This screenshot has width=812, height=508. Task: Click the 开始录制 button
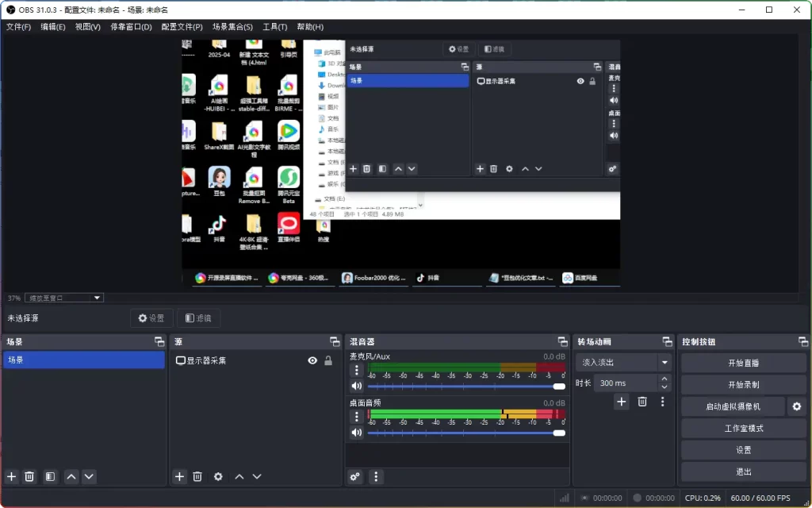click(x=743, y=384)
